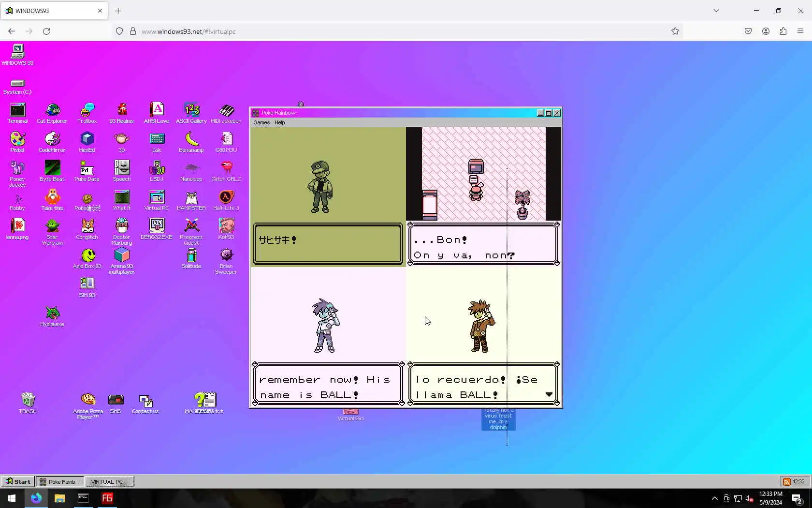Screen dimensions: 812x508
Task: Go back to the previous page
Action: (x=12, y=31)
